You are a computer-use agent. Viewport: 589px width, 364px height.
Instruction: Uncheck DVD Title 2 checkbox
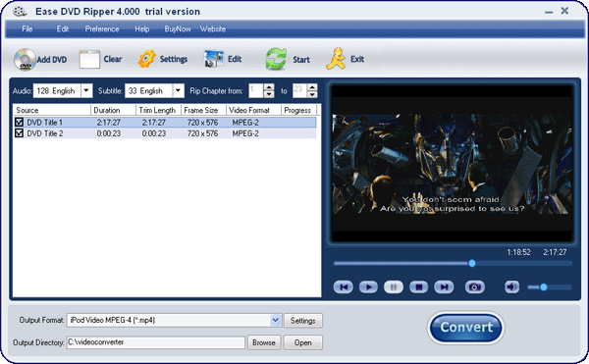pyautogui.click(x=20, y=132)
